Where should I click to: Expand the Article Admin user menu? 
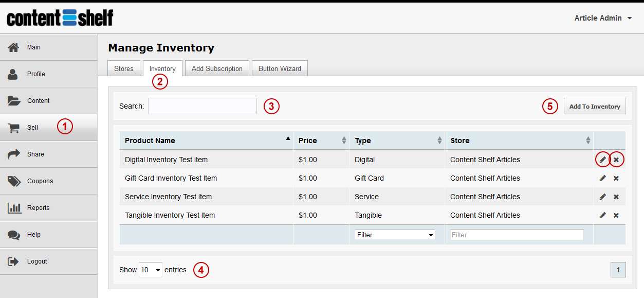603,18
